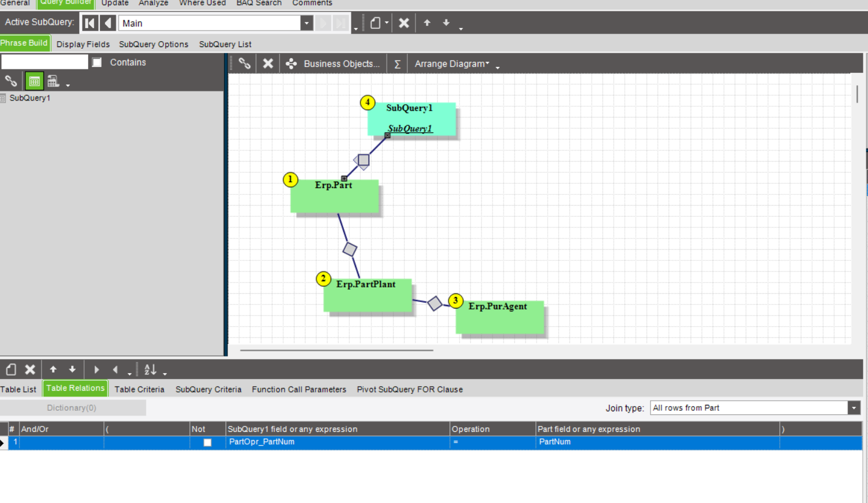Open the new subquery type dropdown arrow
The width and height of the screenshot is (868, 503).
click(x=387, y=23)
